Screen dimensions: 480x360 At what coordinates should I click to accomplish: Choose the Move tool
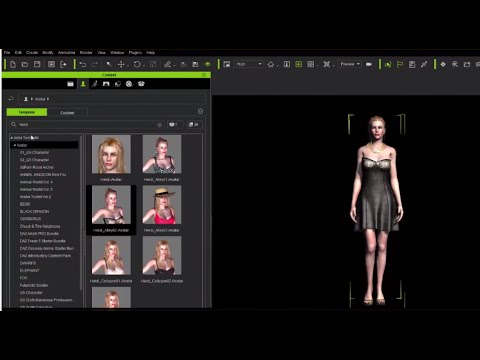click(x=121, y=64)
